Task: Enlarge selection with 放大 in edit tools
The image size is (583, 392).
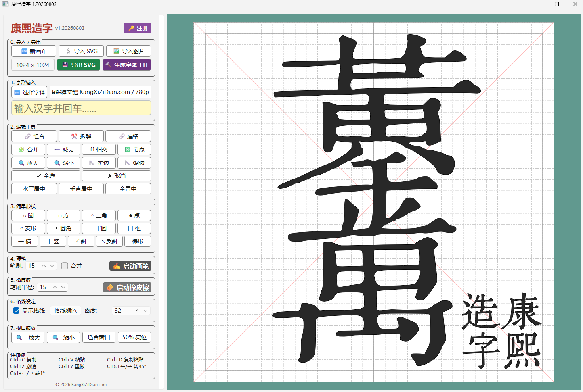Action: tap(28, 163)
